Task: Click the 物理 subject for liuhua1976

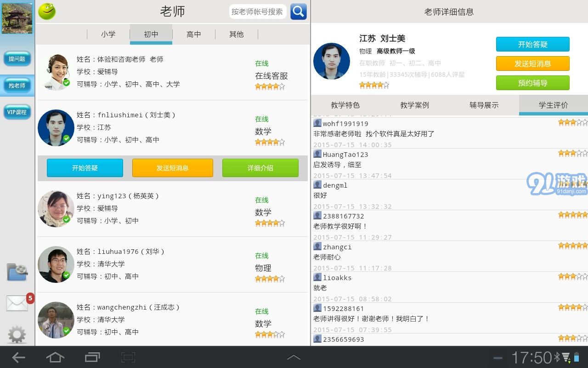Action: click(x=263, y=268)
